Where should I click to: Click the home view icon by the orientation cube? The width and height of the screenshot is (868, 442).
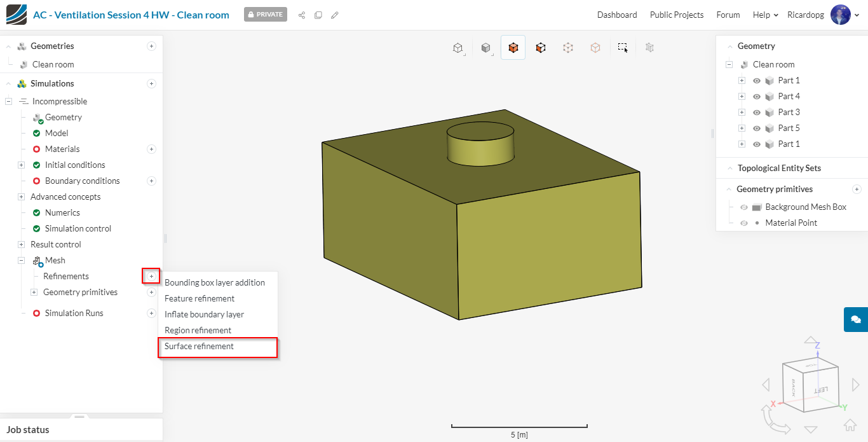(850, 425)
